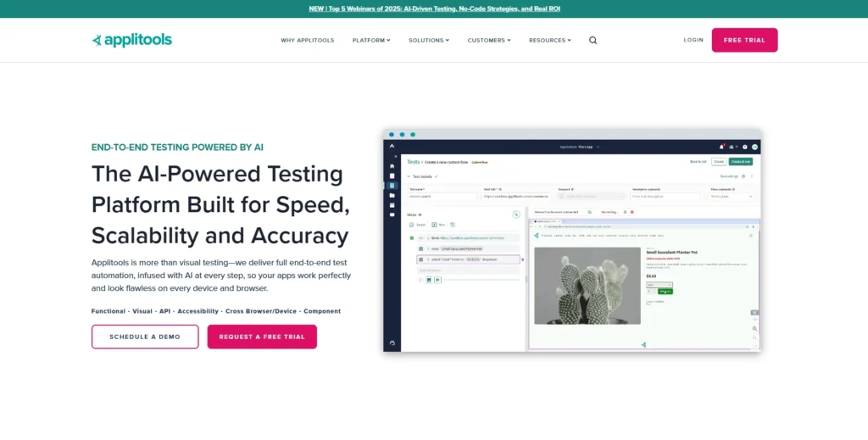The height and width of the screenshot is (440, 868).
Task: Click the pause recording icon in demo
Action: point(625,212)
